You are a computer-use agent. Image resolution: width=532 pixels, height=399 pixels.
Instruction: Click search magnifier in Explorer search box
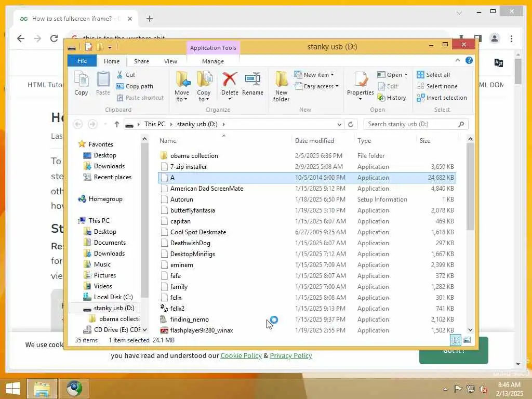tap(461, 125)
